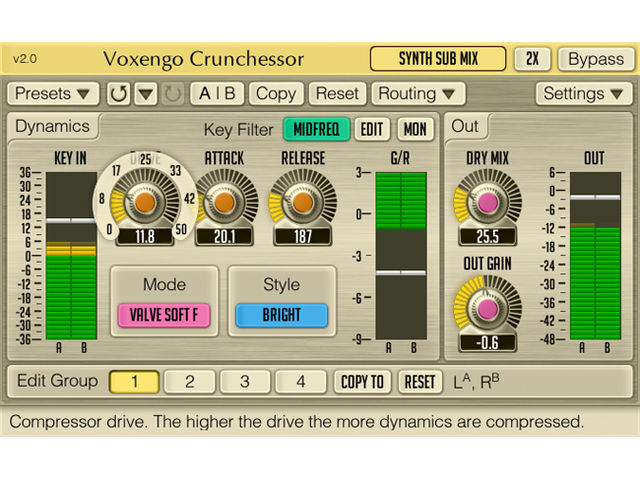Toggle the Bypass button
Viewport: 640px width, 480px height.
click(x=596, y=59)
